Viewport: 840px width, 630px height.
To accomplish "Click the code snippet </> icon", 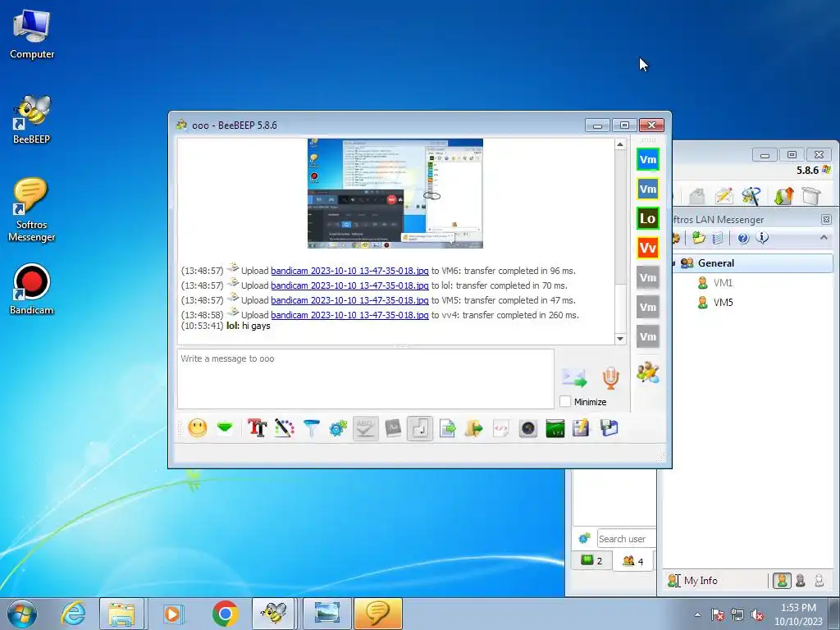I will pos(501,428).
